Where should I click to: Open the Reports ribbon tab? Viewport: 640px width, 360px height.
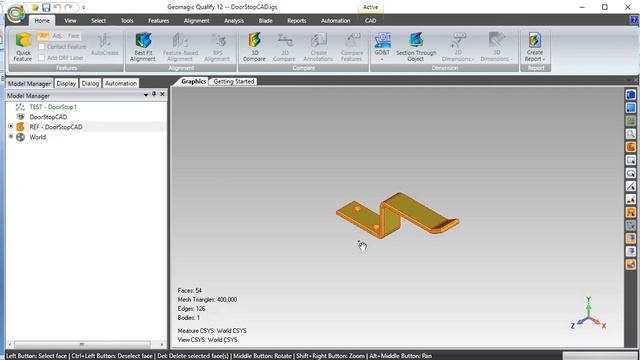pos(297,20)
